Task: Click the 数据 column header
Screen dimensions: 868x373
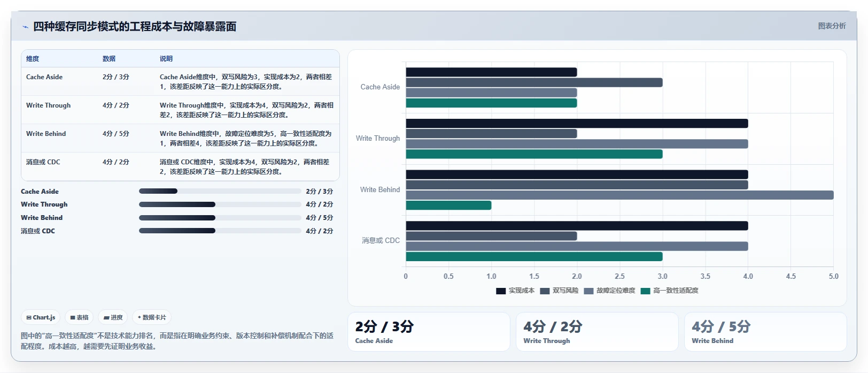Action: [x=109, y=59]
